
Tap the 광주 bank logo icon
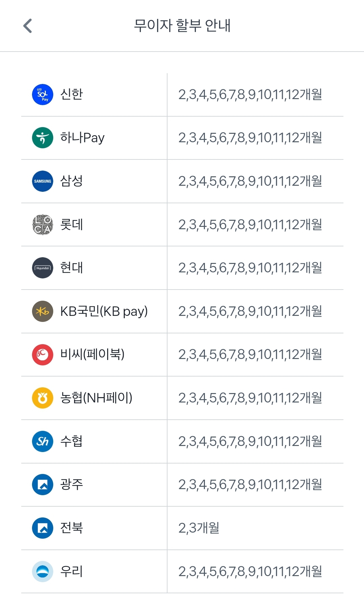(42, 484)
